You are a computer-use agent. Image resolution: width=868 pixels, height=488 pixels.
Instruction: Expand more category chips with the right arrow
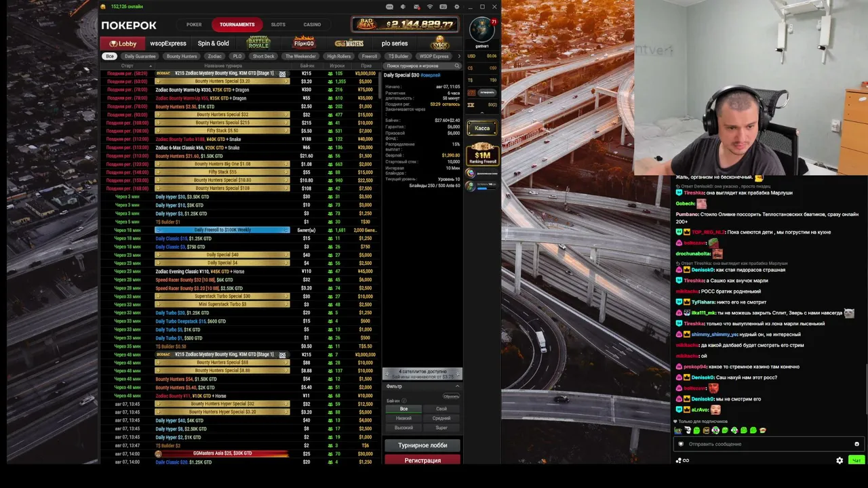[x=459, y=56]
